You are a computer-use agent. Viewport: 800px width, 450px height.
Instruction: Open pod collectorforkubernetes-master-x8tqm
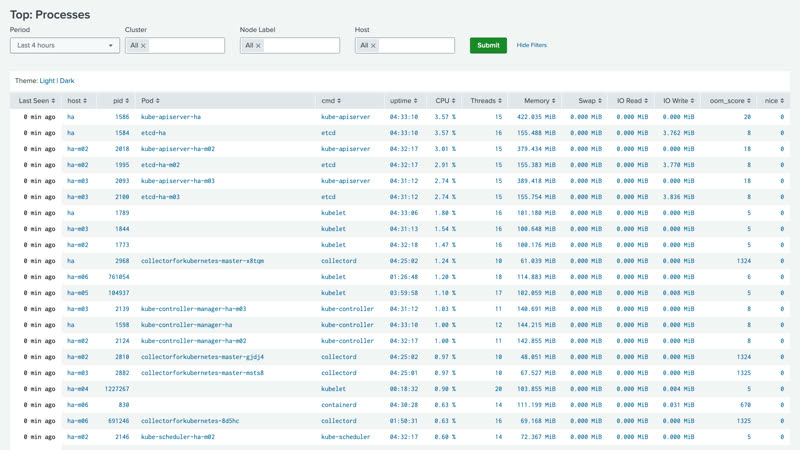click(x=202, y=261)
